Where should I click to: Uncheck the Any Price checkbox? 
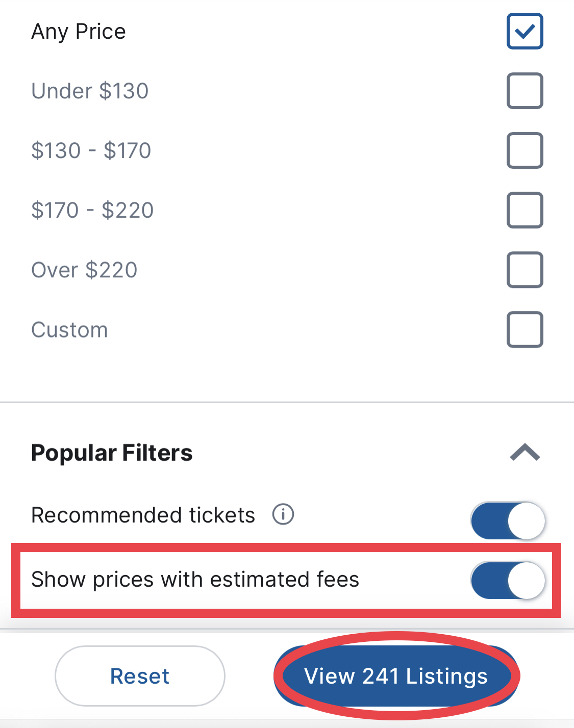525,32
